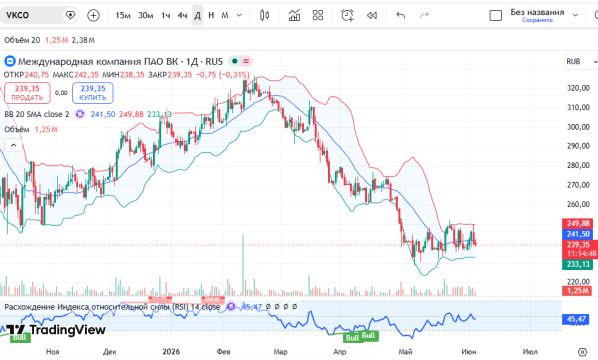598x360 pixels.
Task: Click the Сохранить save link
Action: 537,20
